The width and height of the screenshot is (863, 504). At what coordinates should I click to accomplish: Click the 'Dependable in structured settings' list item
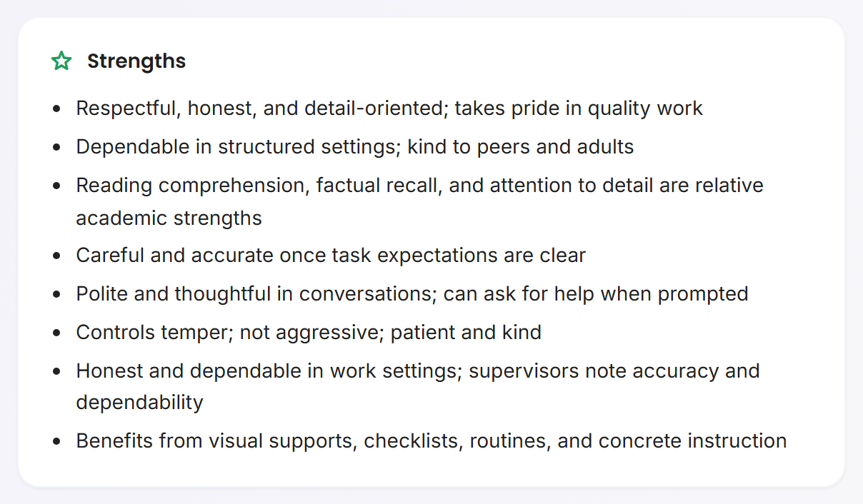point(355,147)
